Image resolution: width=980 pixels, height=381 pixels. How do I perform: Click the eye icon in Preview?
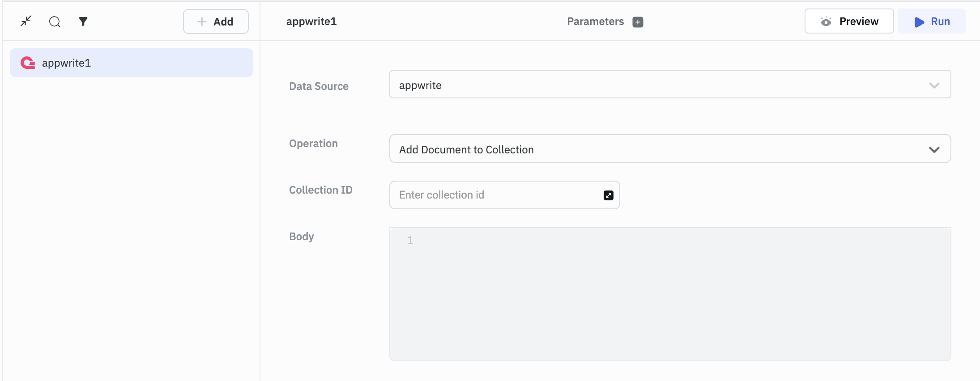tap(826, 21)
